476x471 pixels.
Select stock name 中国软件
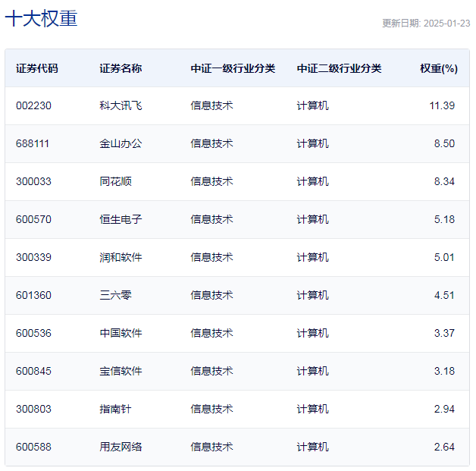(x=121, y=334)
